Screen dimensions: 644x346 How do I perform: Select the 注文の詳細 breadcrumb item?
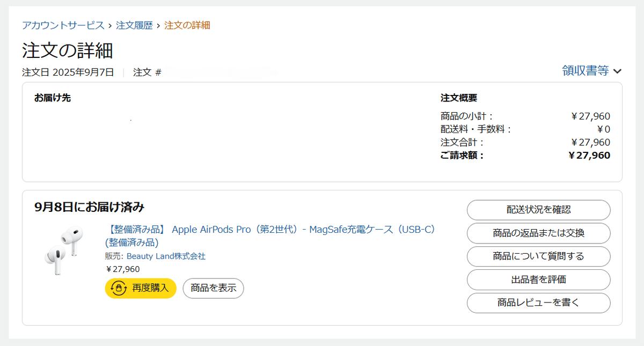[x=187, y=25]
